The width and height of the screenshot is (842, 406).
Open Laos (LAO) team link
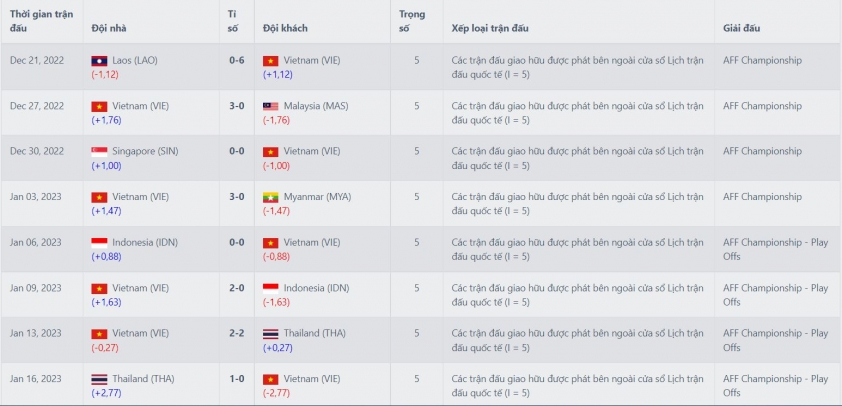click(x=135, y=61)
